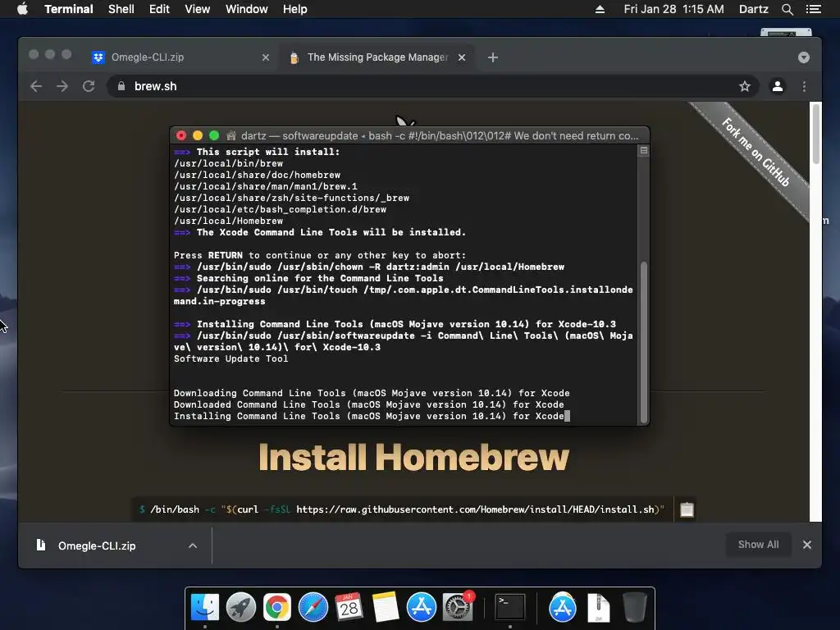Click the /bin/bash install command text
Image resolution: width=840 pixels, height=630 pixels.
point(407,509)
